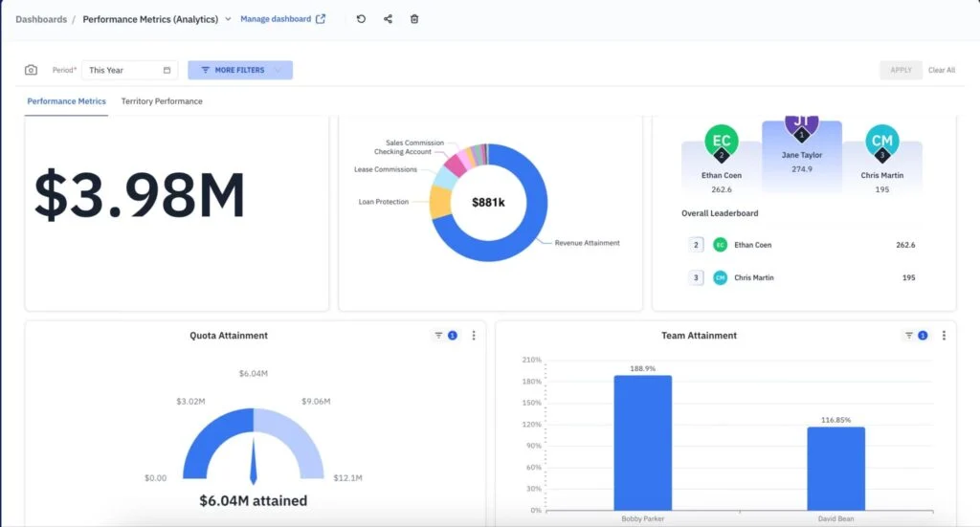Switch to Territory Performance tab
The width and height of the screenshot is (980, 527).
tap(162, 101)
